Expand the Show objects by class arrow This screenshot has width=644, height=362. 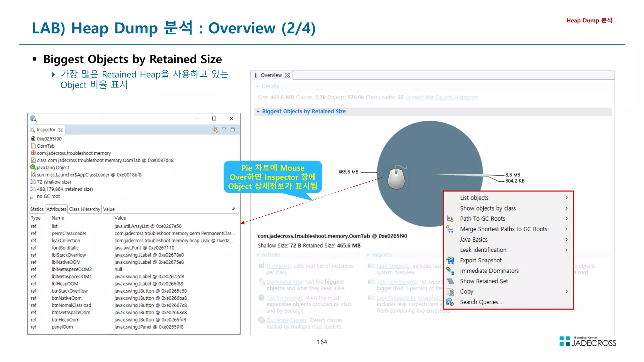click(x=566, y=208)
